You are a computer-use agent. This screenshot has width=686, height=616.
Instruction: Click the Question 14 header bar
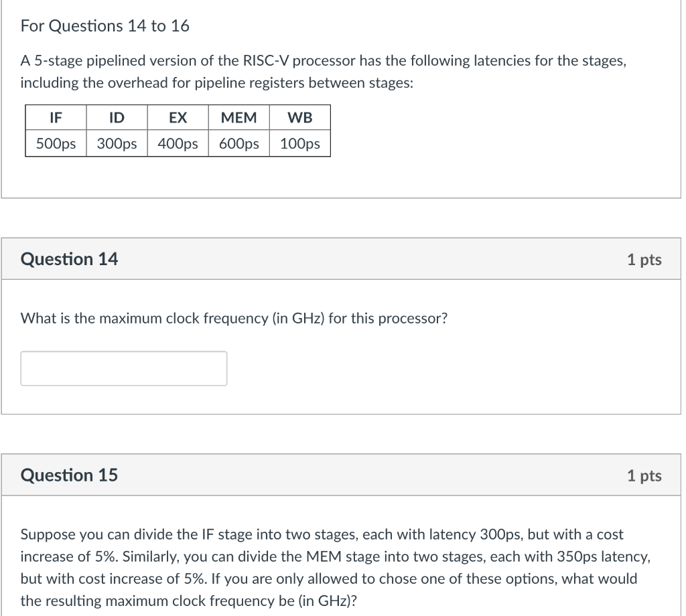tap(343, 259)
